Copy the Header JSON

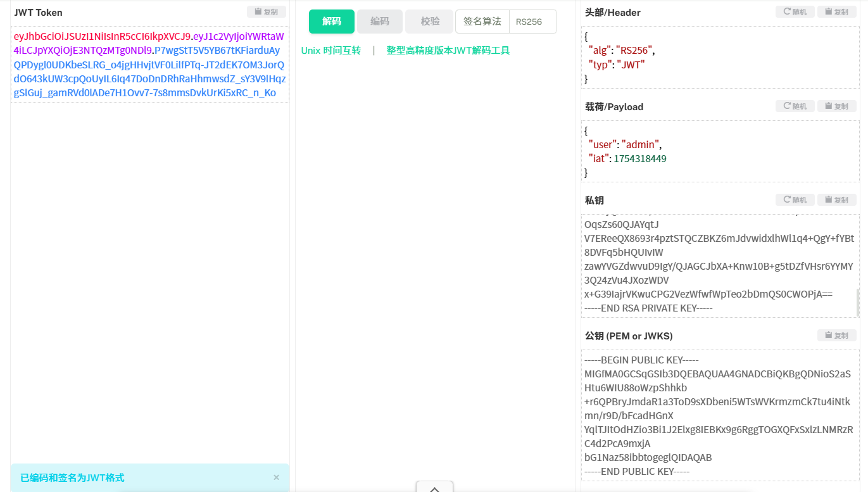click(836, 11)
